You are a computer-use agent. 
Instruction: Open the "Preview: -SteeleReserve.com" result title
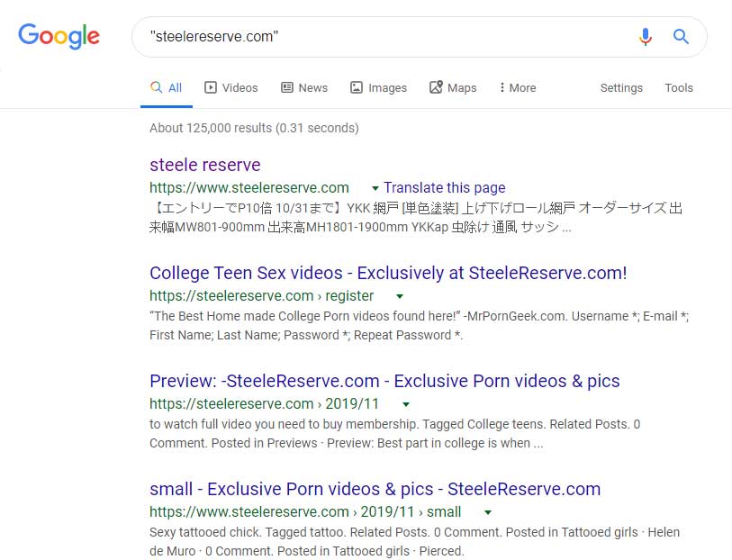[384, 381]
